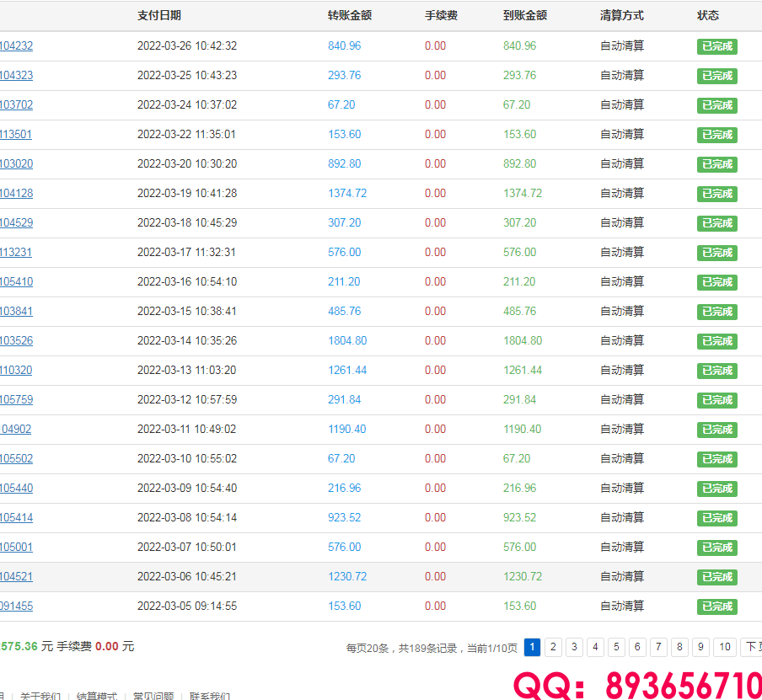762x700 pixels.
Task: Click 已完成 status badge for 2022-03-06 row
Action: click(716, 577)
